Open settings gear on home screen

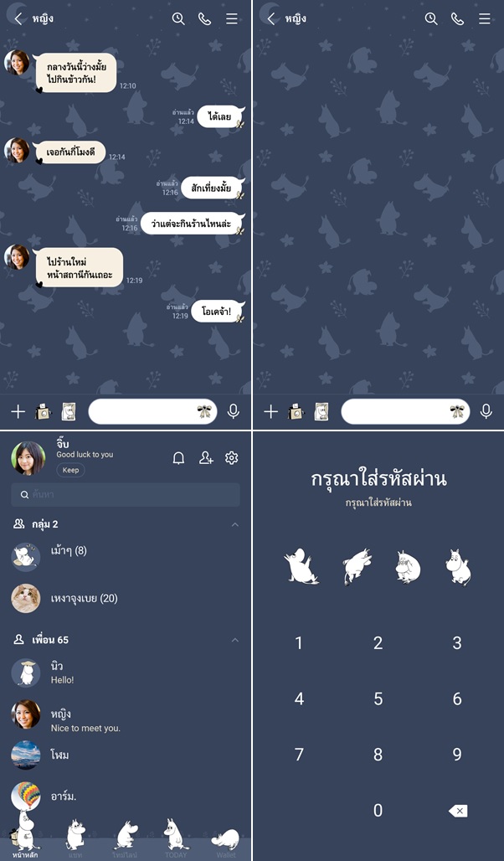232,458
